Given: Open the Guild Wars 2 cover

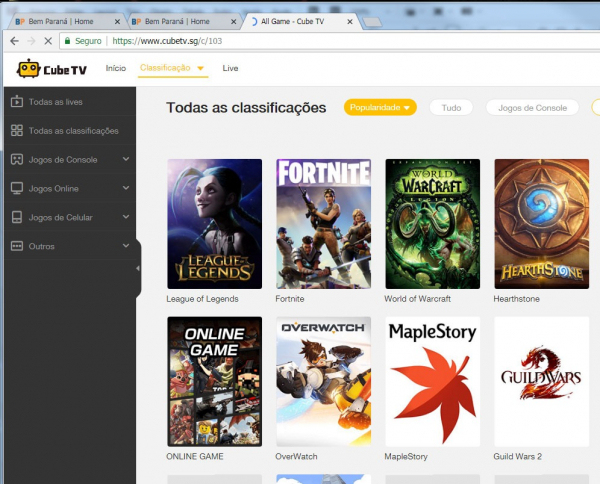Looking at the screenshot, I should pos(541,381).
